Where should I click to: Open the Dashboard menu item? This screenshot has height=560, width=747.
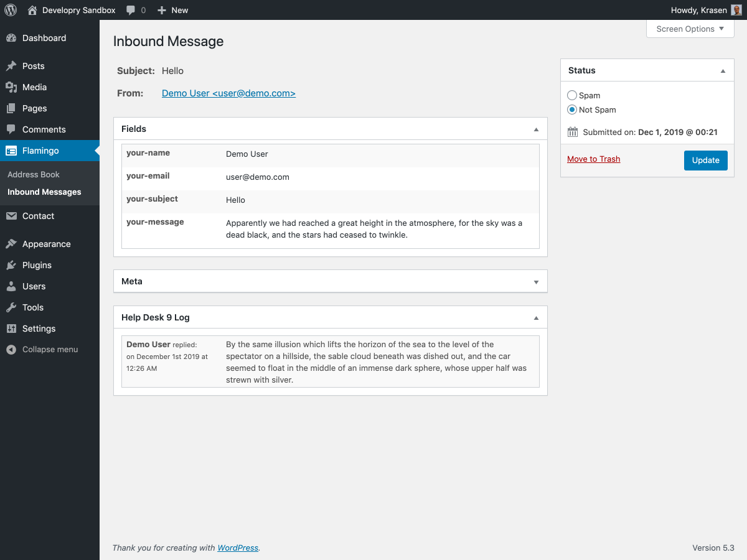50,38
